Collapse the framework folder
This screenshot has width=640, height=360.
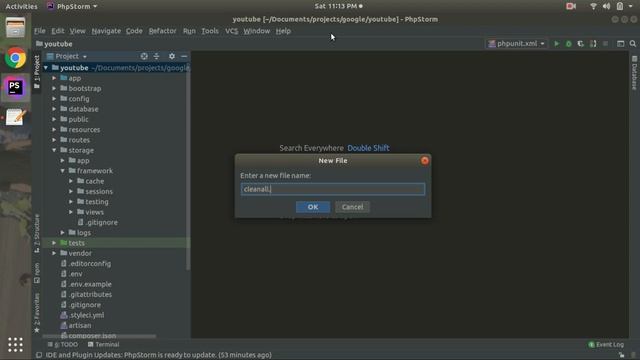[x=62, y=171]
